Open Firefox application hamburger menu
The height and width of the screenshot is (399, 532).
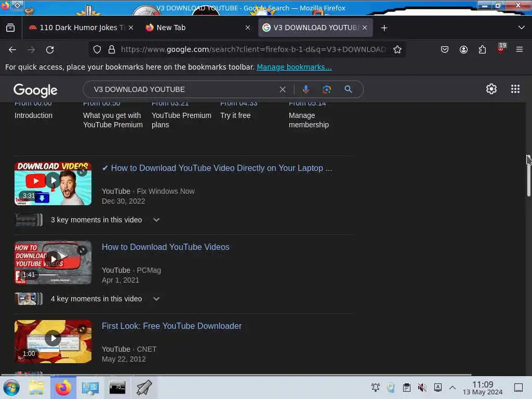520,49
